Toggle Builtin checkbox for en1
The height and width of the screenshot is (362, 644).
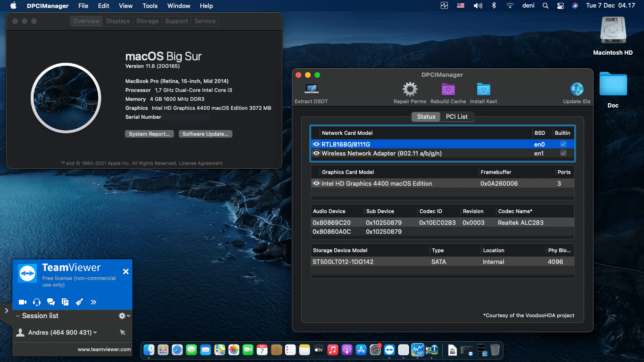point(563,153)
